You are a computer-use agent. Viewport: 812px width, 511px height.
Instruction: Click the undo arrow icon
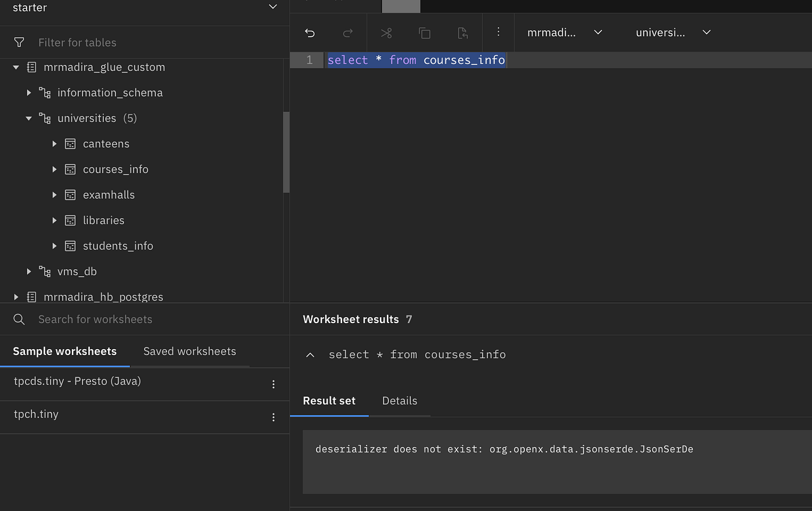click(x=310, y=32)
